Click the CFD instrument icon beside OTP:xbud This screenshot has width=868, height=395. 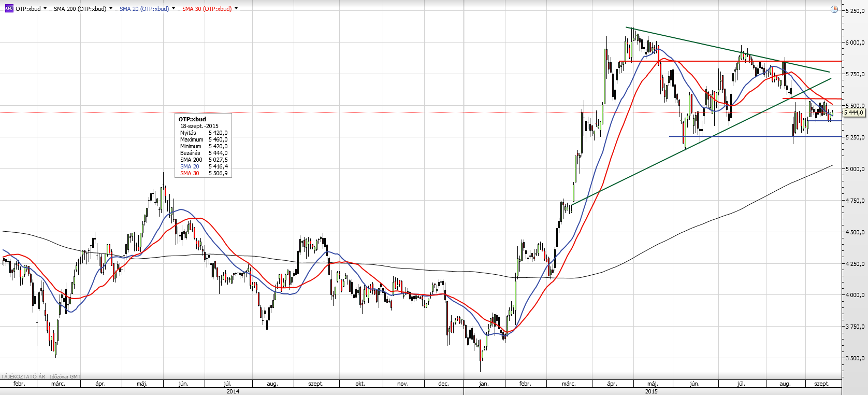[9, 9]
